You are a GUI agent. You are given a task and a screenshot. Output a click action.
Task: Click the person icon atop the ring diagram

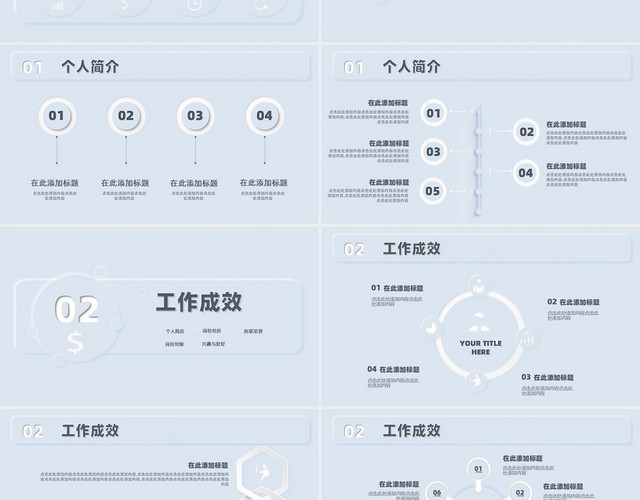[479, 286]
